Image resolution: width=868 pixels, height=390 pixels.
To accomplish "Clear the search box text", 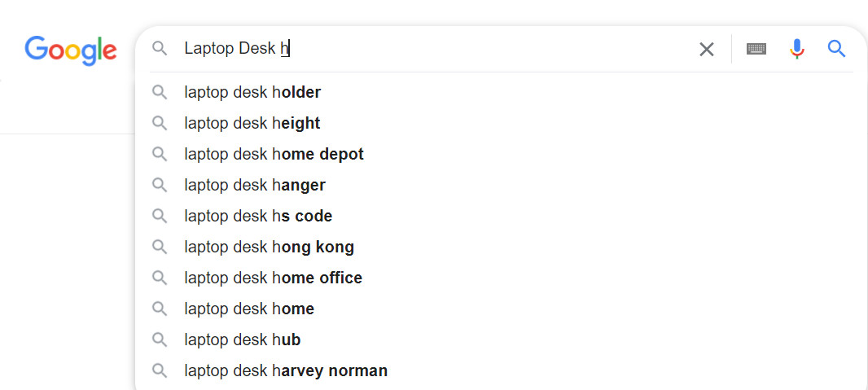I will [x=706, y=50].
